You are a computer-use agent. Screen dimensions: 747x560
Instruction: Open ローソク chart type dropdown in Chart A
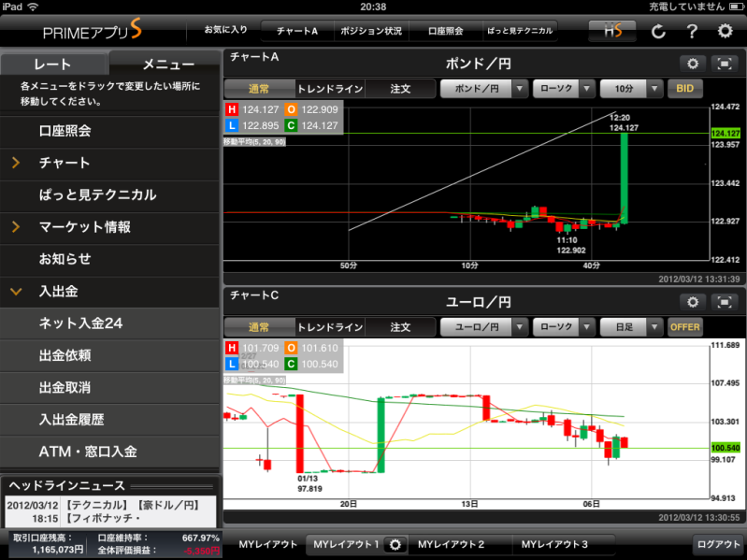point(564,89)
